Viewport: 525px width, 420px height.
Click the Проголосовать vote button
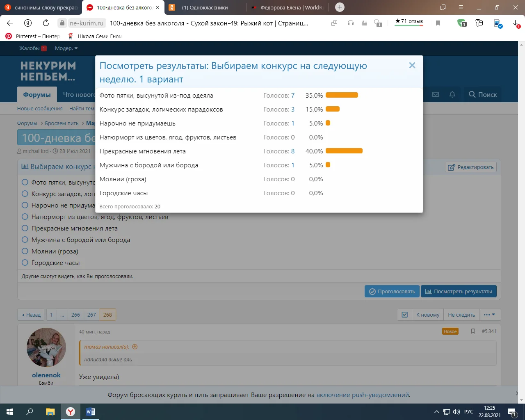392,291
